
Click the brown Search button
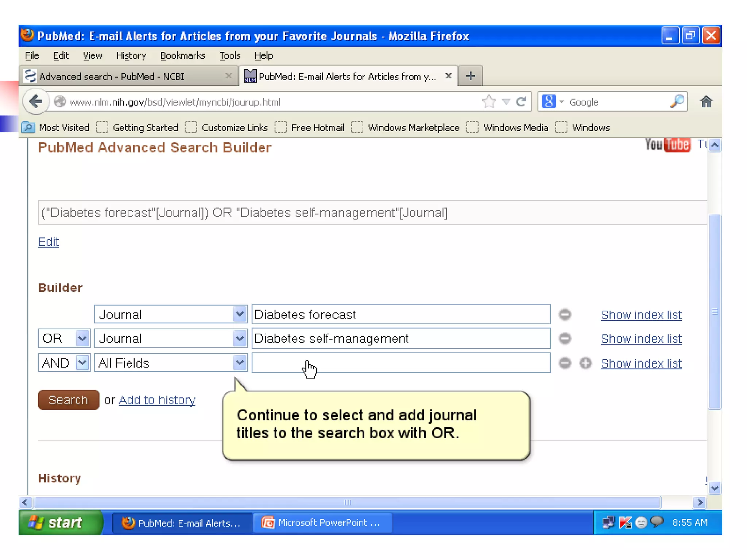point(68,400)
